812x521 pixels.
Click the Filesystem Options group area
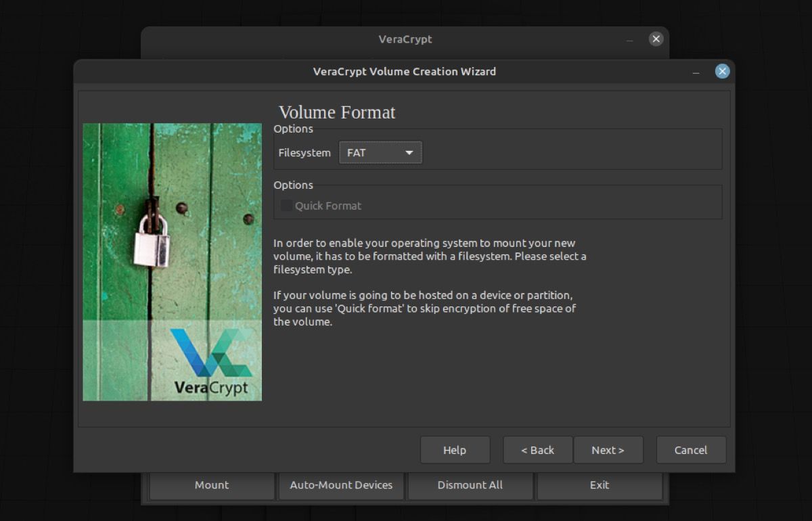[497, 149]
